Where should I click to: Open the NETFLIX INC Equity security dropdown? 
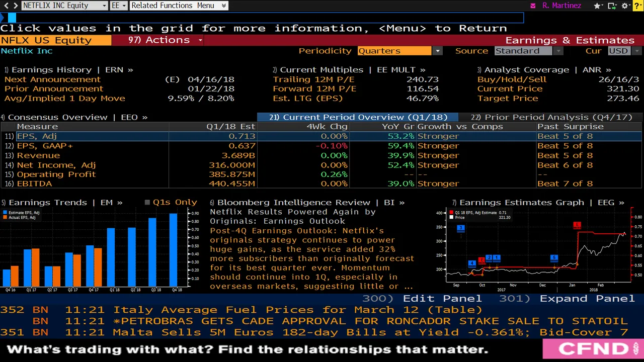click(64, 6)
